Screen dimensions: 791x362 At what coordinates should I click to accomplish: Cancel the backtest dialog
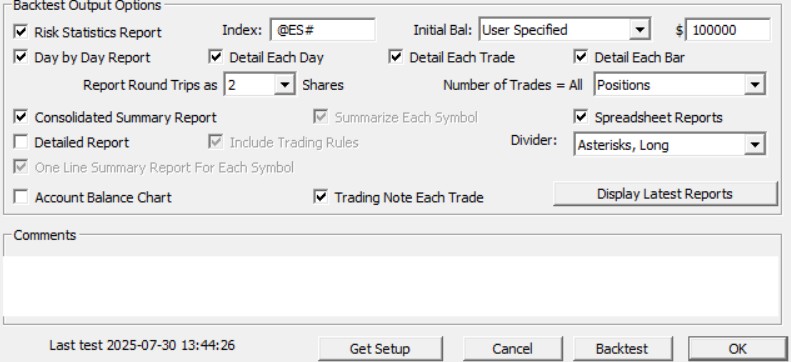pos(513,348)
